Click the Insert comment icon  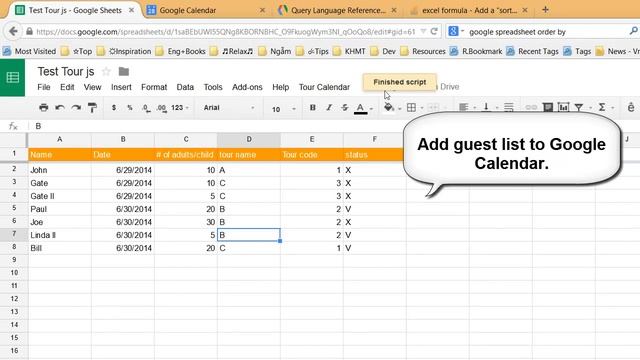coord(548,108)
